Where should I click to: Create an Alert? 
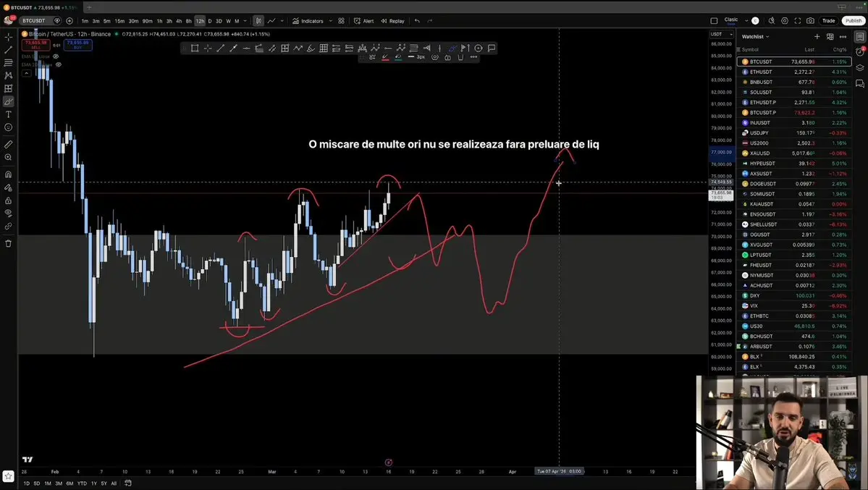click(363, 21)
